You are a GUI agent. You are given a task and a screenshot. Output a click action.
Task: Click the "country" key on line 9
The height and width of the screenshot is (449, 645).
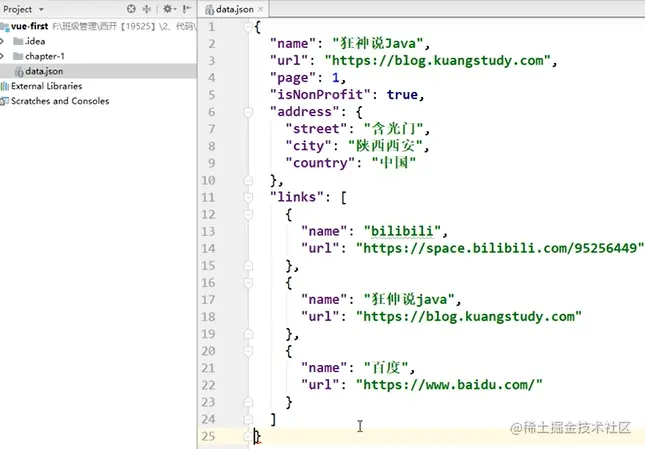pos(320,163)
